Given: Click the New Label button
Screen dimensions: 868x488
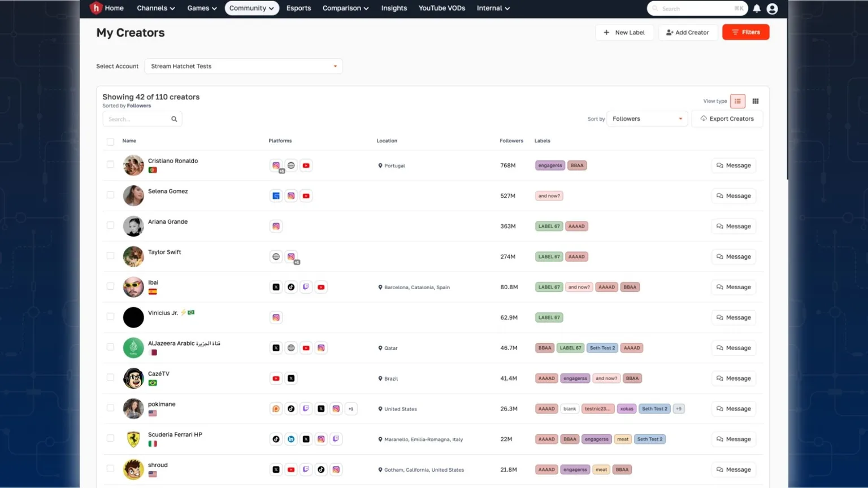Looking at the screenshot, I should [x=624, y=32].
